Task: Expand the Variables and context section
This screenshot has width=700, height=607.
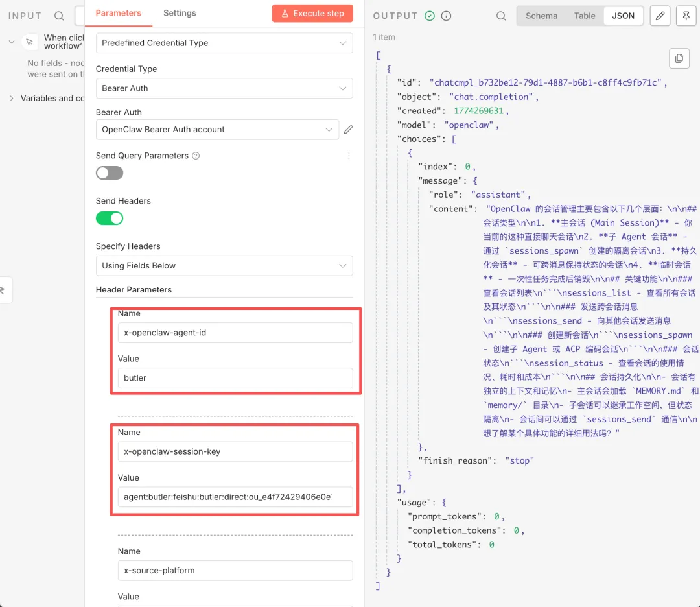Action: (12, 99)
